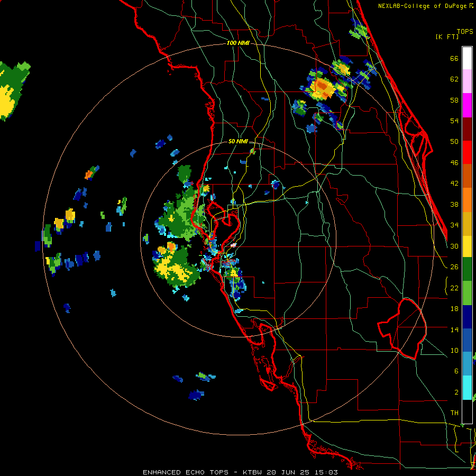Click the 50 value on the legend scale
This screenshot has height=476, width=476.
pos(454,142)
